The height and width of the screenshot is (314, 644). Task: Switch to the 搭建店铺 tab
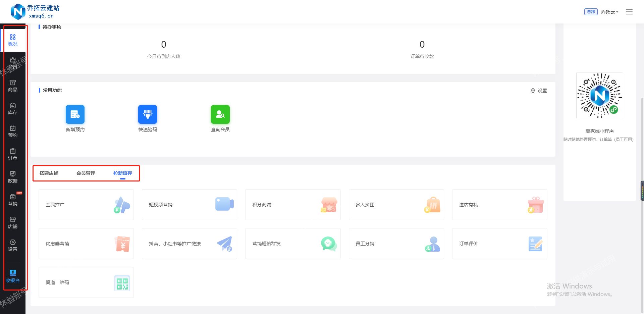pyautogui.click(x=49, y=173)
